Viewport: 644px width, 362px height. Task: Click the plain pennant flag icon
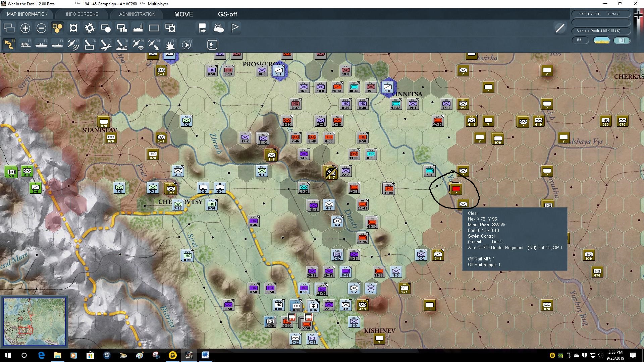[x=235, y=28]
